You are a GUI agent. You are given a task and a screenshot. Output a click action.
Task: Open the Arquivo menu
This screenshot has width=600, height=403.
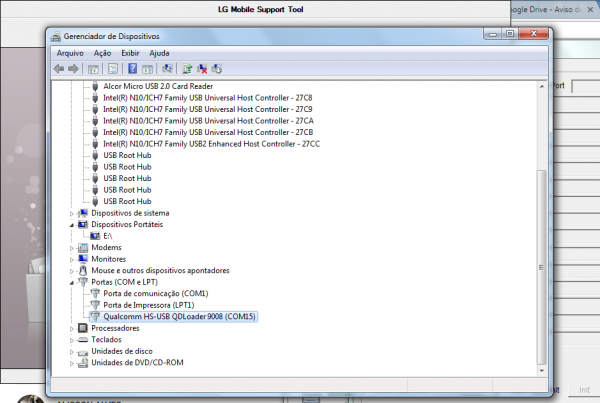click(70, 52)
